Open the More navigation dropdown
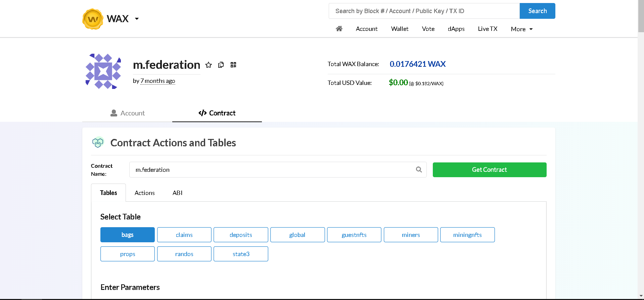This screenshot has height=300, width=644. tap(521, 29)
